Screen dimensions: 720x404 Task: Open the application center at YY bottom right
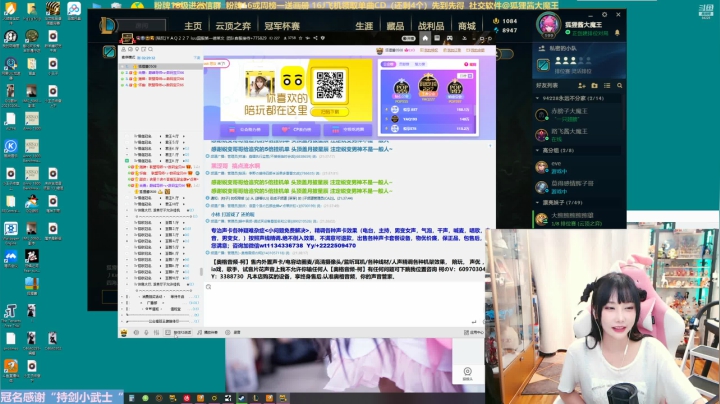pyautogui.click(x=473, y=332)
